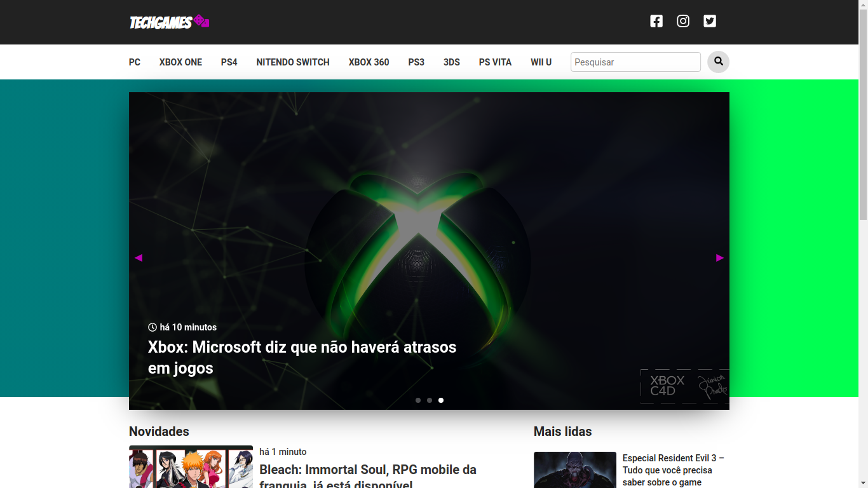Screen dimensions: 868x488
Task: Open the 3DS category
Action: 452,62
